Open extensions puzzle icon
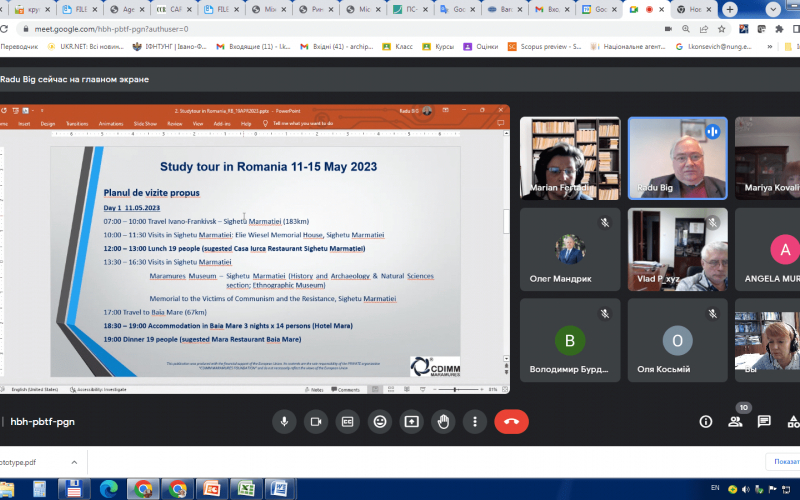800x500 pixels. (779, 29)
